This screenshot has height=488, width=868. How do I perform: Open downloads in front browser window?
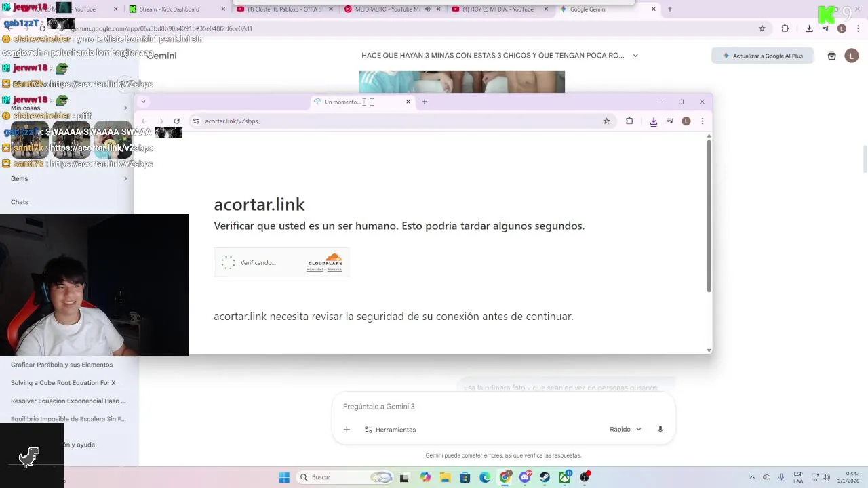[x=653, y=121]
